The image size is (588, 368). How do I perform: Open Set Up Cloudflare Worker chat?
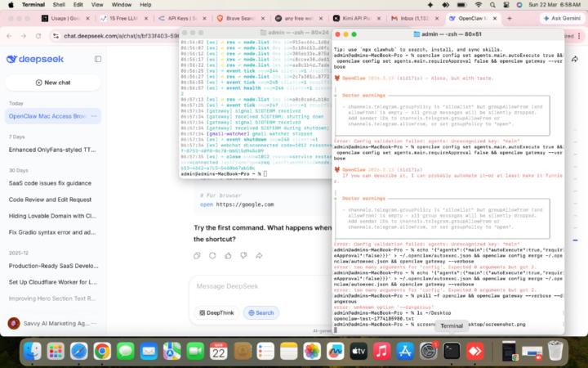tap(53, 282)
